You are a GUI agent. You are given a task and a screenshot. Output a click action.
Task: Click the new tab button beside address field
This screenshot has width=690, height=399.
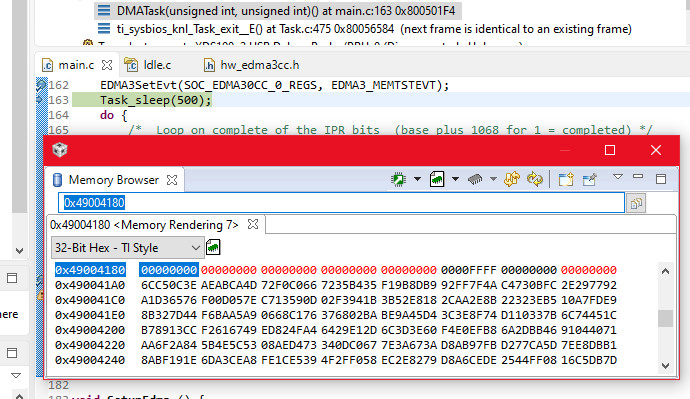pos(636,203)
